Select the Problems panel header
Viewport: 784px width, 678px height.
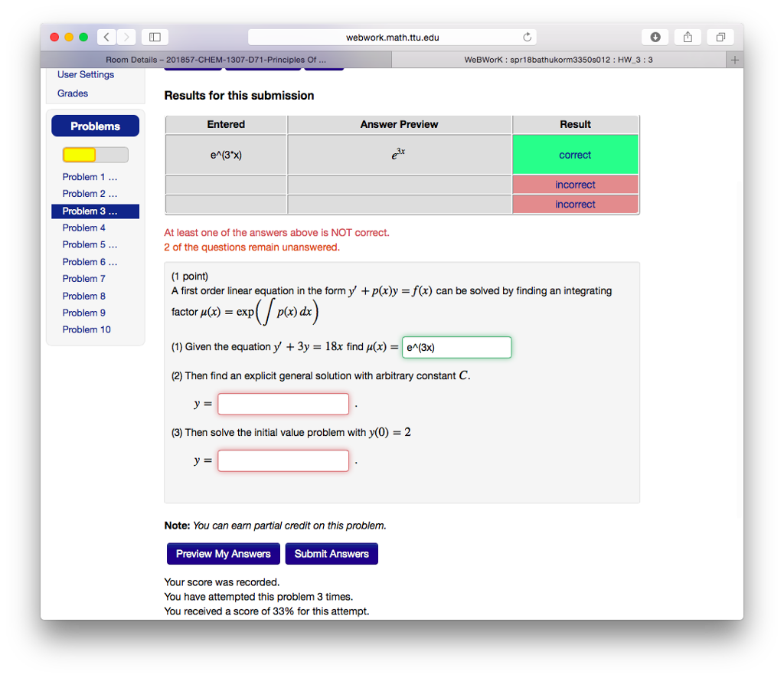point(95,126)
